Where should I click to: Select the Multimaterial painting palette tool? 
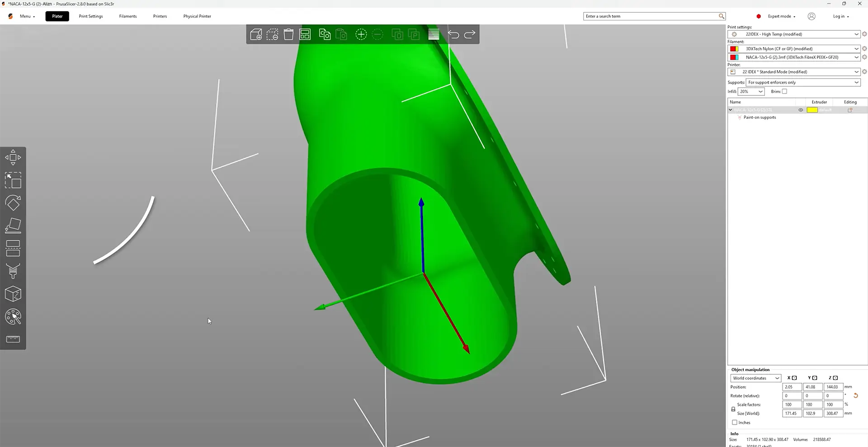click(x=13, y=316)
